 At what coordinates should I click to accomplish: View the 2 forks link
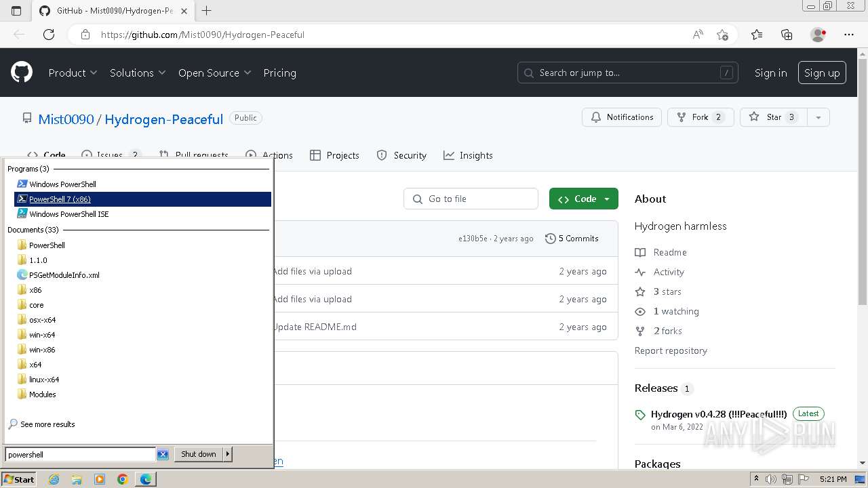(x=659, y=331)
